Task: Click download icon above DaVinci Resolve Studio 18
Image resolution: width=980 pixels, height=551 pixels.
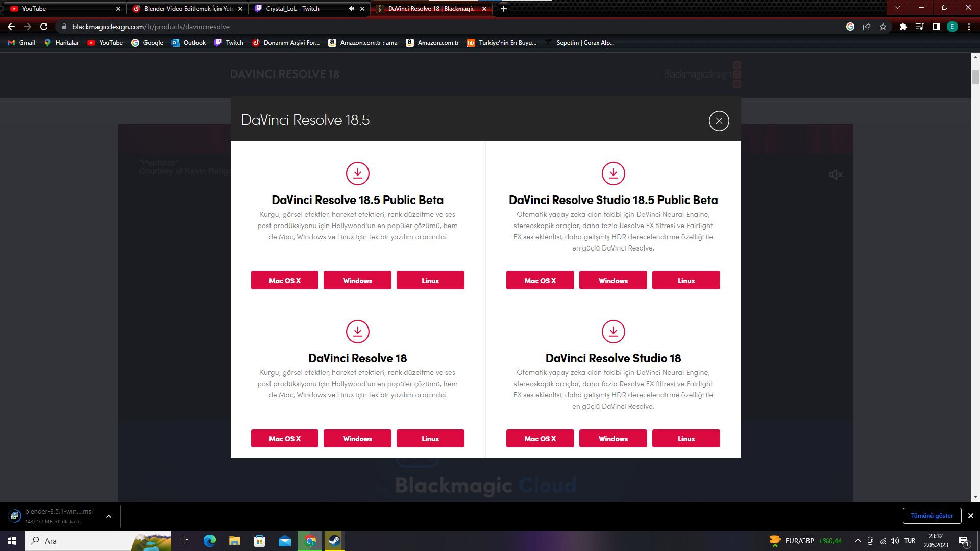Action: click(x=613, y=332)
